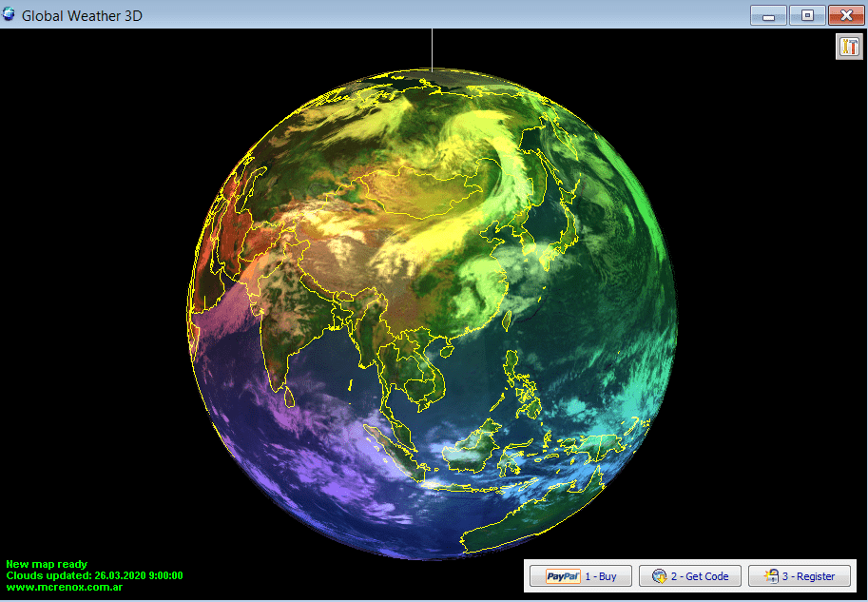This screenshot has height=602, width=868.
Task: Click the PayPal 1 - Buy button
Action: 581,576
